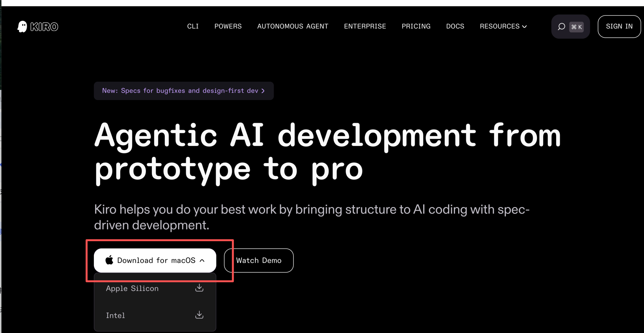Go to Autonomous Agent page

(293, 26)
